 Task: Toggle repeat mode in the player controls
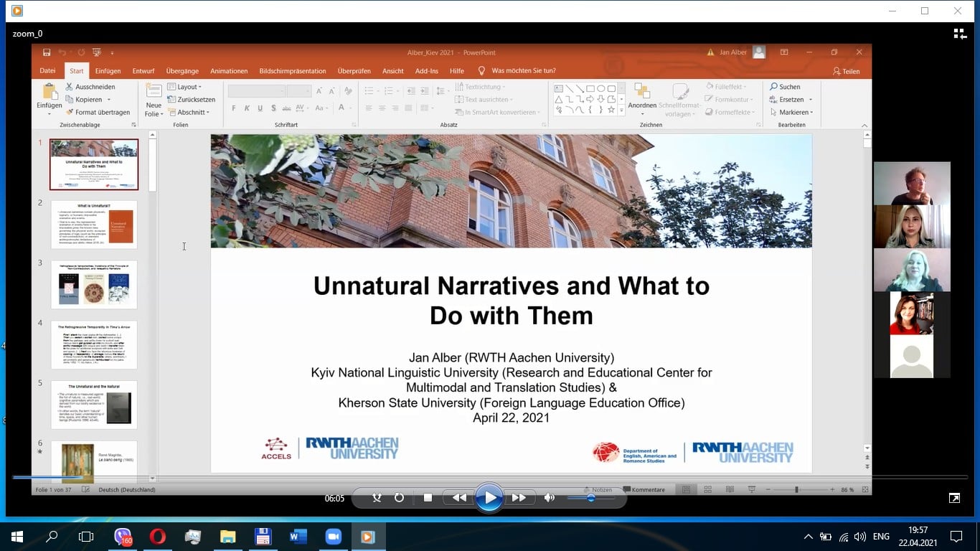click(x=399, y=498)
